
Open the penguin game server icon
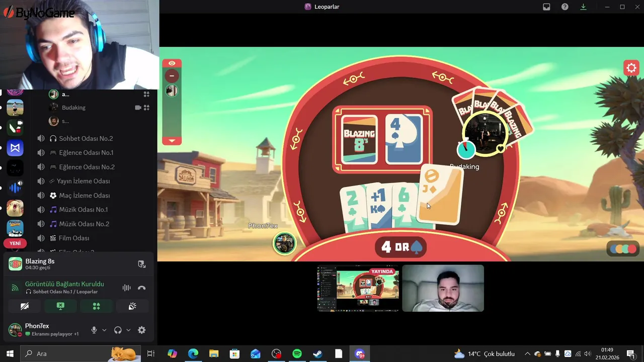[15, 228]
